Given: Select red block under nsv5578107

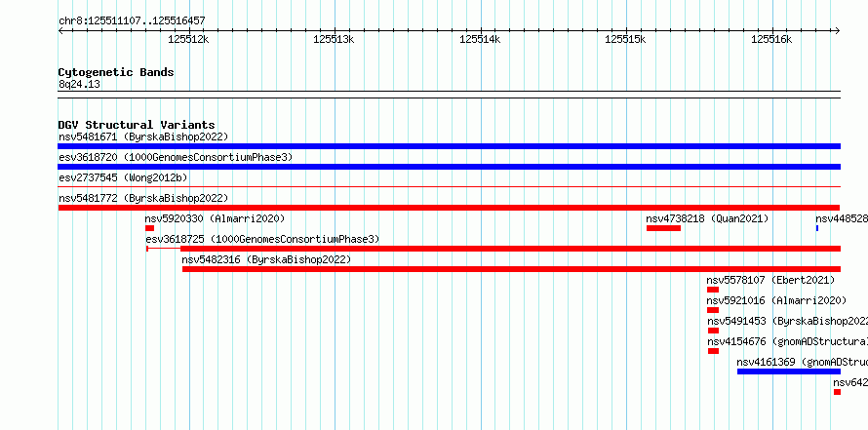Looking at the screenshot, I should pyautogui.click(x=713, y=290).
